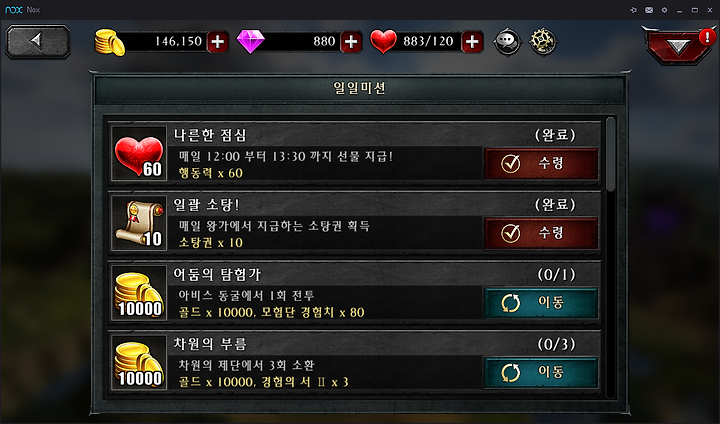
Task: Add gold with the plus icon
Action: pyautogui.click(x=218, y=42)
